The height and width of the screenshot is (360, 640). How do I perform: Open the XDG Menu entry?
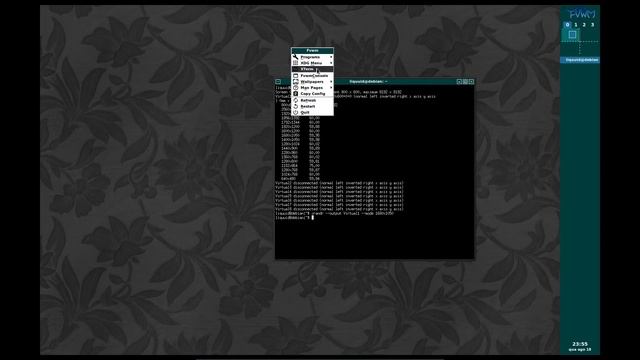coord(312,63)
